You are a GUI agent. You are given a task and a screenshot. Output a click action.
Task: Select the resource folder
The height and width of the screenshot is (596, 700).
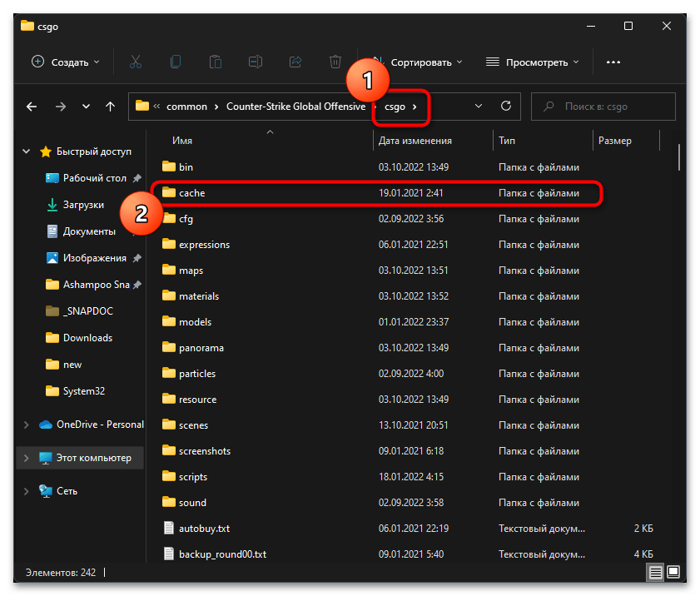(x=198, y=400)
